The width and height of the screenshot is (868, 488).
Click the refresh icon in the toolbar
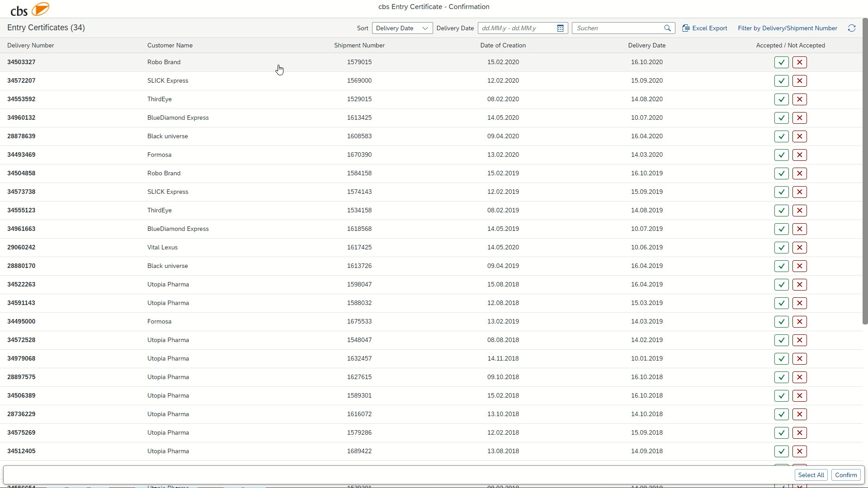coord(852,28)
